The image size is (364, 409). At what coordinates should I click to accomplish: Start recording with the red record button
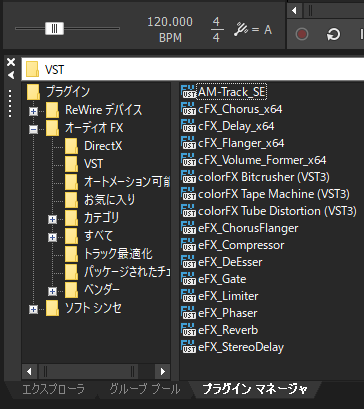coord(302,34)
